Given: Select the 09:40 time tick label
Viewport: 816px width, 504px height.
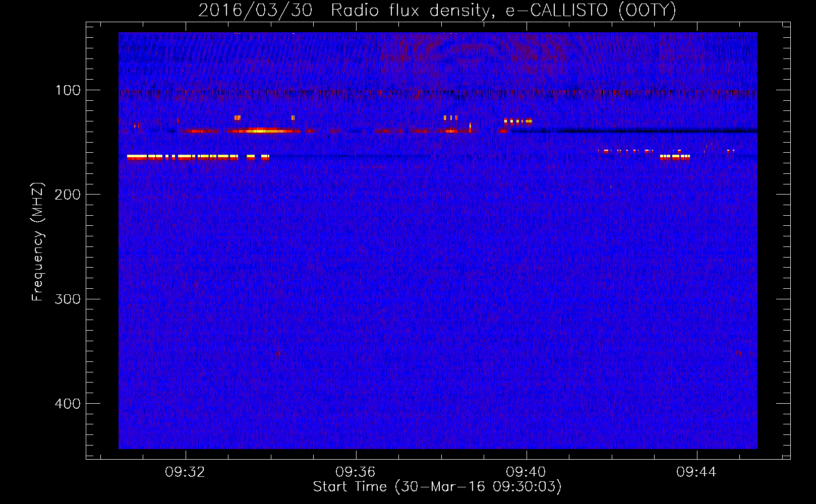Looking at the screenshot, I should (526, 472).
